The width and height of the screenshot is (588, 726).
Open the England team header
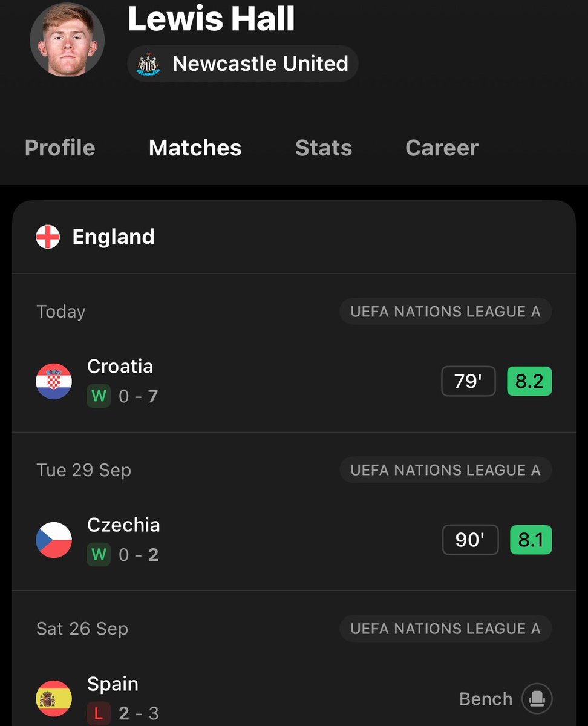(x=294, y=237)
